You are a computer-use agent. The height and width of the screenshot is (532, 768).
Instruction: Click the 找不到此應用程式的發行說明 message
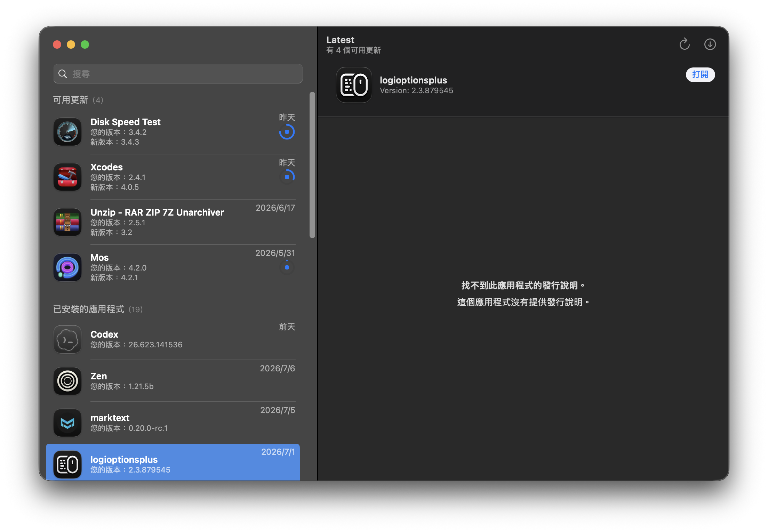523,285
